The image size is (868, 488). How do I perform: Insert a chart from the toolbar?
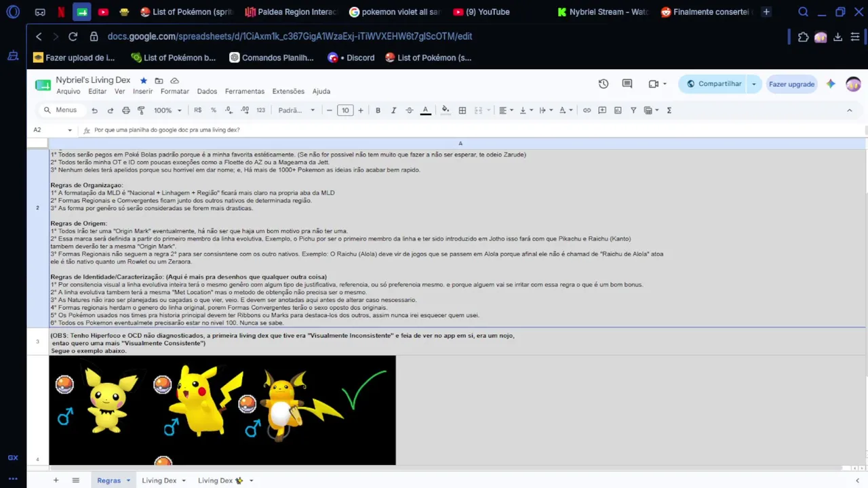[618, 110]
